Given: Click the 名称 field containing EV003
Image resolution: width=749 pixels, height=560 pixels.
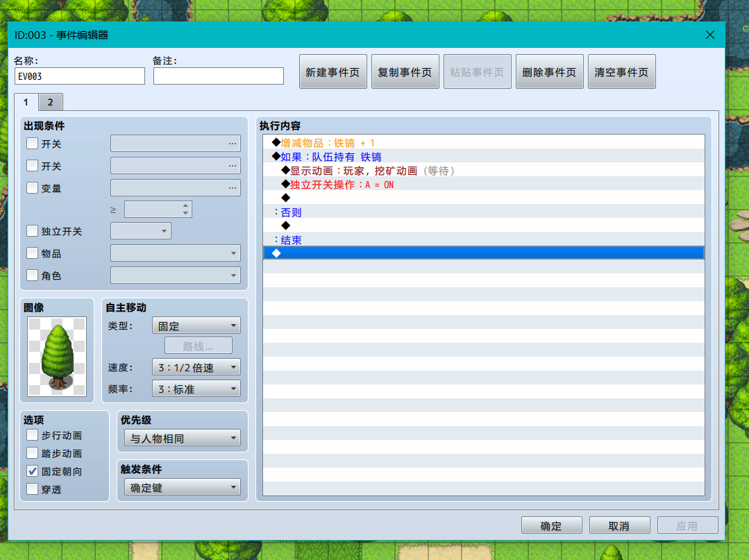Looking at the screenshot, I should click(80, 76).
